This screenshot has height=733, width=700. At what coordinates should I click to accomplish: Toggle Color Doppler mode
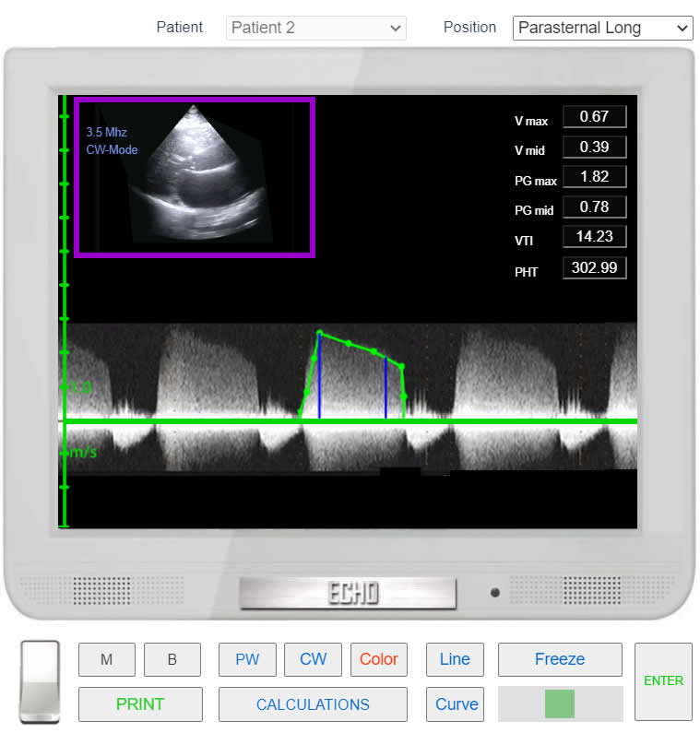click(378, 659)
